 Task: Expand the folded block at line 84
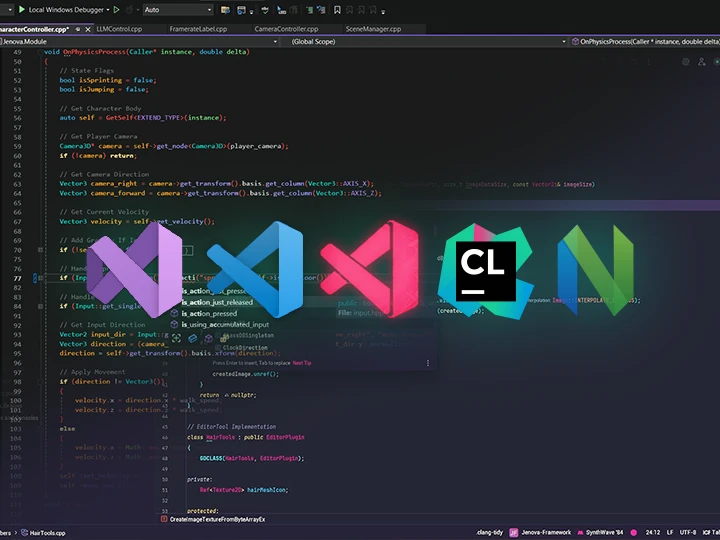(40, 306)
